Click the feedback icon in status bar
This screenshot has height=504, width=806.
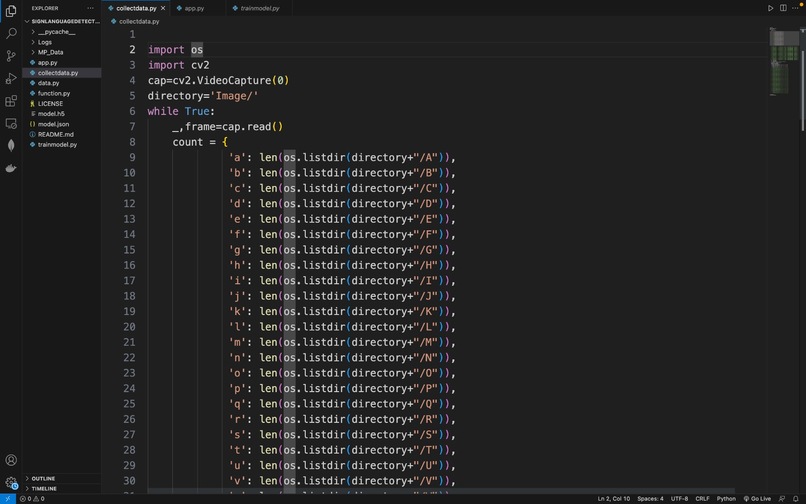(x=782, y=499)
